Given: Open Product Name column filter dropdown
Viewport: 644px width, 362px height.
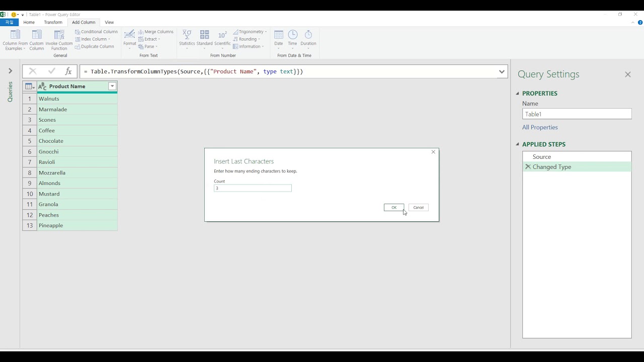Looking at the screenshot, I should 112,86.
